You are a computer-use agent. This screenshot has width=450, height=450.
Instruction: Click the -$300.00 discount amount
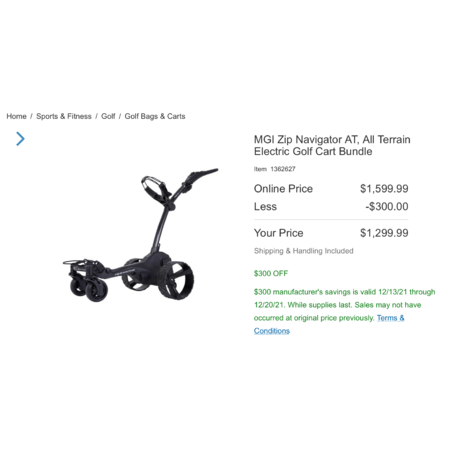(387, 206)
